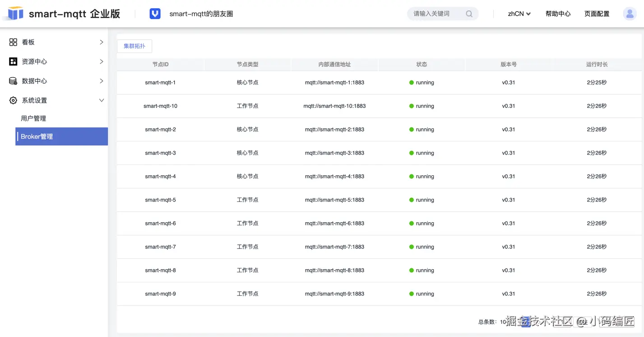Click the 资源中心 sidebar icon

coord(13,61)
